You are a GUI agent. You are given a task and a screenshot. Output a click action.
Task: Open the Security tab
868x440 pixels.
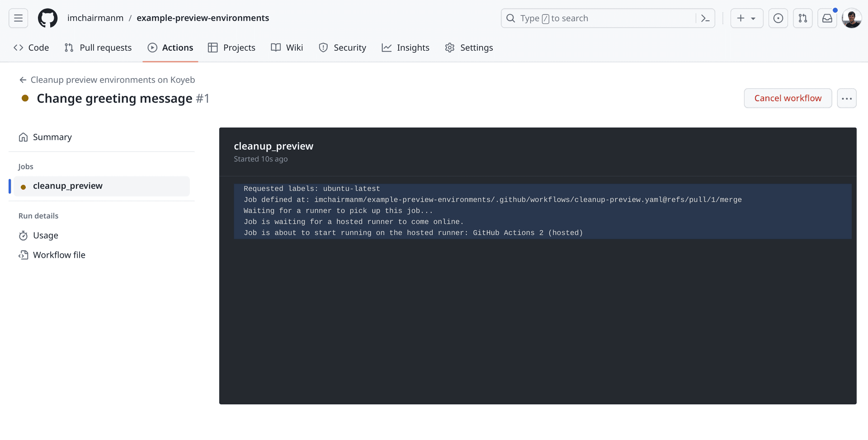[x=342, y=47]
